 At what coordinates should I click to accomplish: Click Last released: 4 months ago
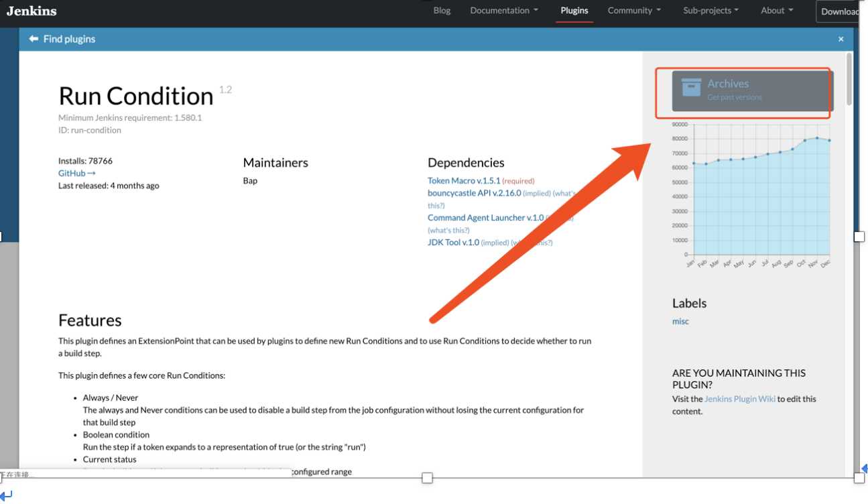(109, 186)
